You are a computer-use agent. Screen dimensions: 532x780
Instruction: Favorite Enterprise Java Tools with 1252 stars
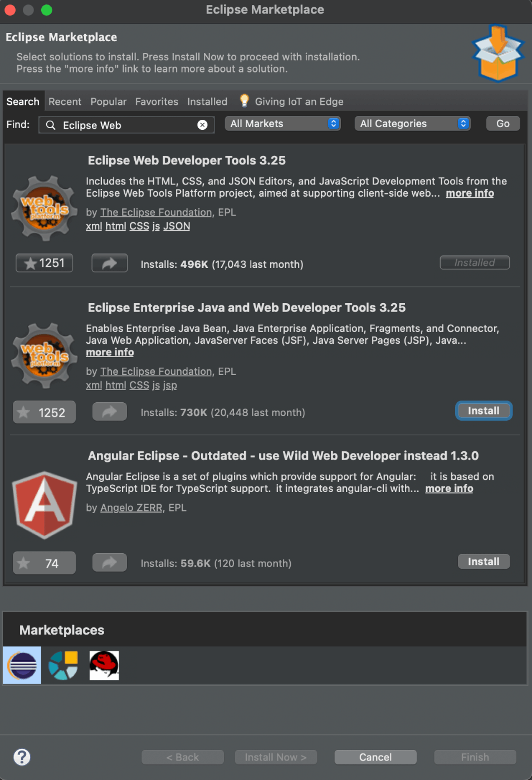tap(44, 412)
